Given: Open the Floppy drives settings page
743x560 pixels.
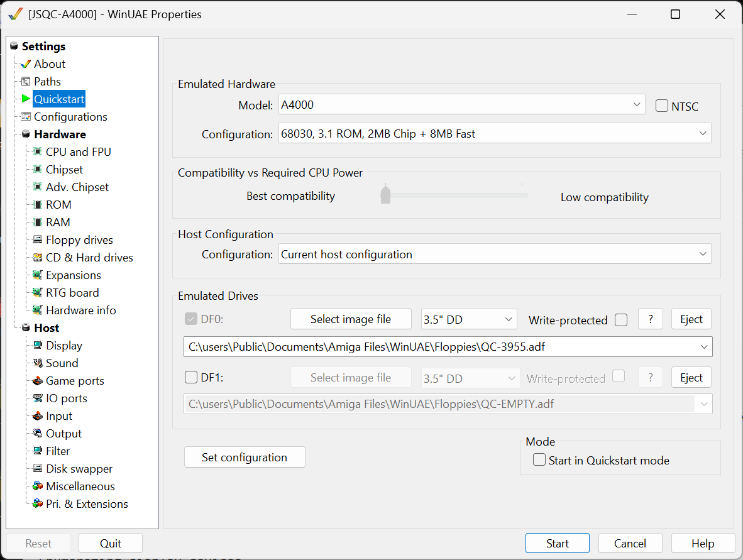Looking at the screenshot, I should tap(79, 240).
